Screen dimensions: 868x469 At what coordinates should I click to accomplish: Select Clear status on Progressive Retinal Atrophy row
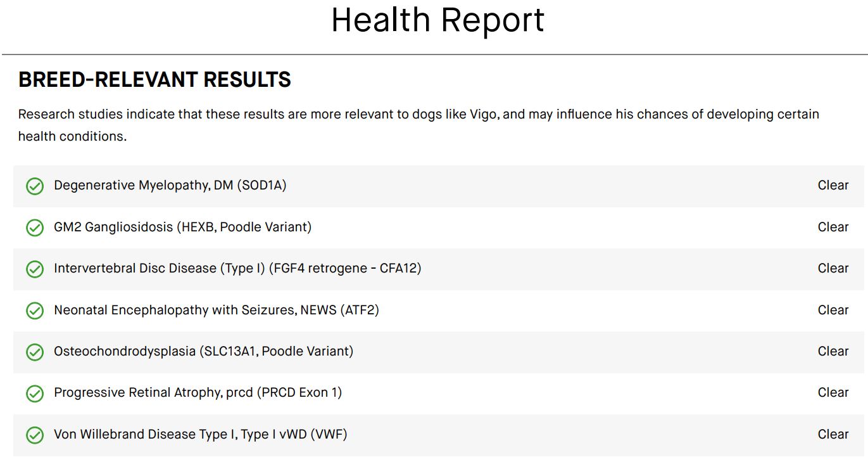point(833,392)
